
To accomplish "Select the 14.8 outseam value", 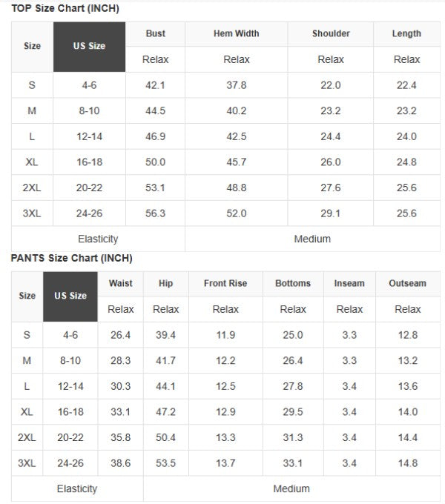I will (407, 463).
